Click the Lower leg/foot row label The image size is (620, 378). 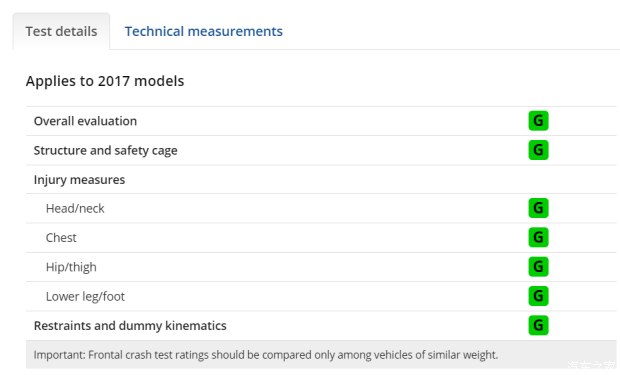[x=85, y=297]
